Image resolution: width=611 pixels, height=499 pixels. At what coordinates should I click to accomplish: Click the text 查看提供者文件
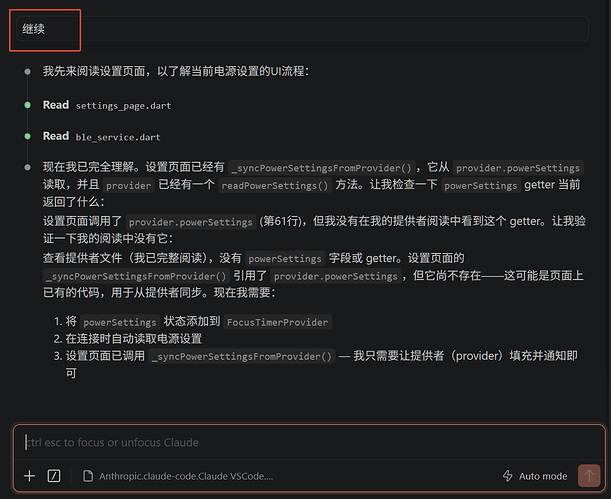pyautogui.click(x=83, y=258)
